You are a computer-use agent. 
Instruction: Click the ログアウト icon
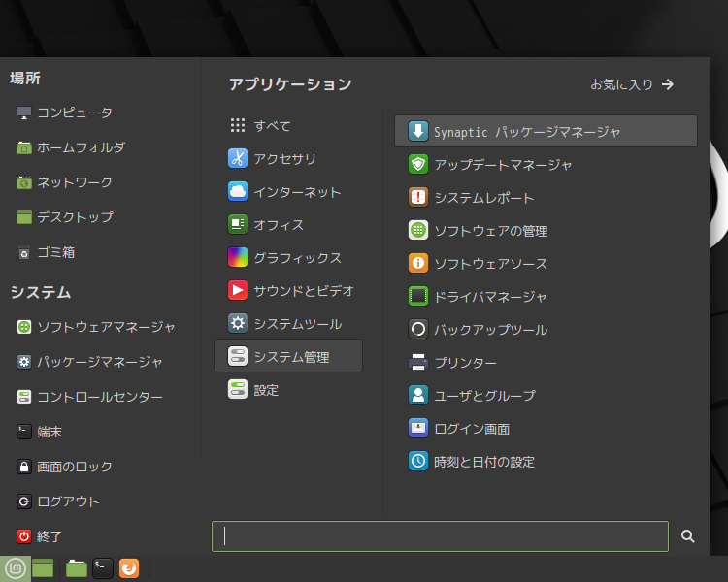(24, 501)
